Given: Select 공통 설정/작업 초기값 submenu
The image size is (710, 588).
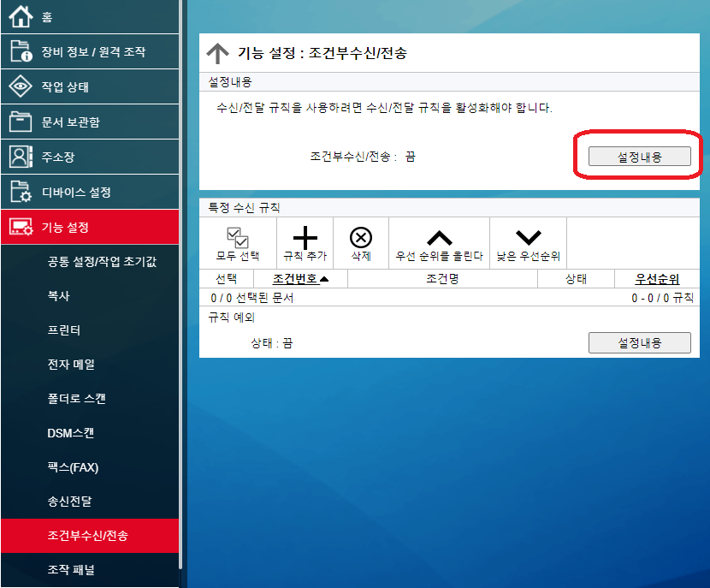Looking at the screenshot, I should pyautogui.click(x=90, y=261).
